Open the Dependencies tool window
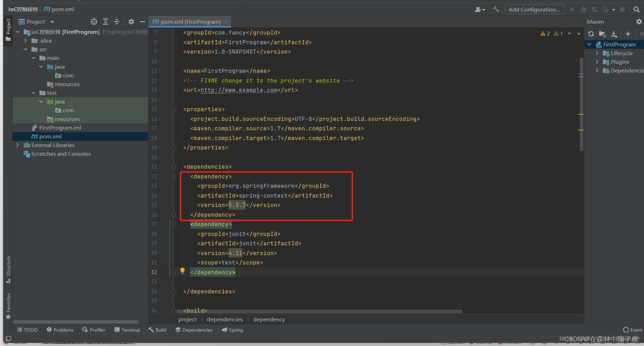The height and width of the screenshot is (346, 644). pyautogui.click(x=194, y=330)
